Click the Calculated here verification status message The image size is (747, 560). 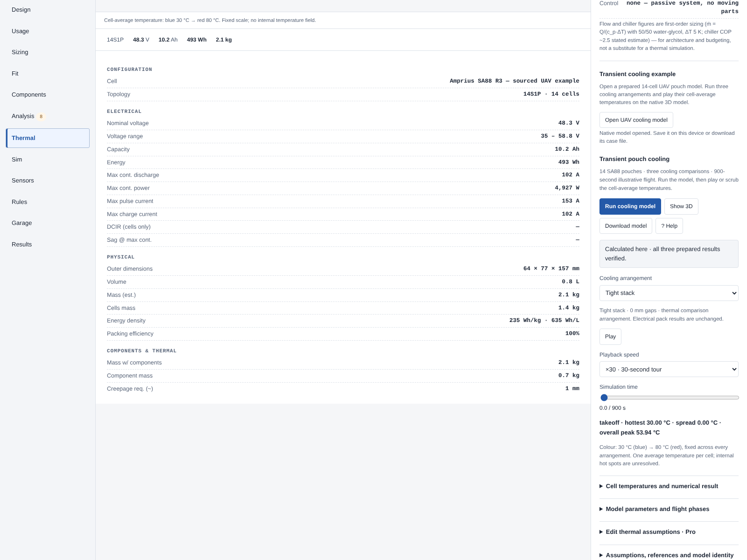[x=669, y=254]
